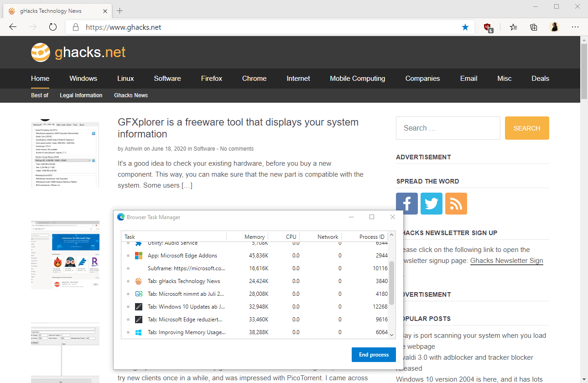The height and width of the screenshot is (383, 588).
Task: Click the user profile avatar
Action: click(554, 27)
